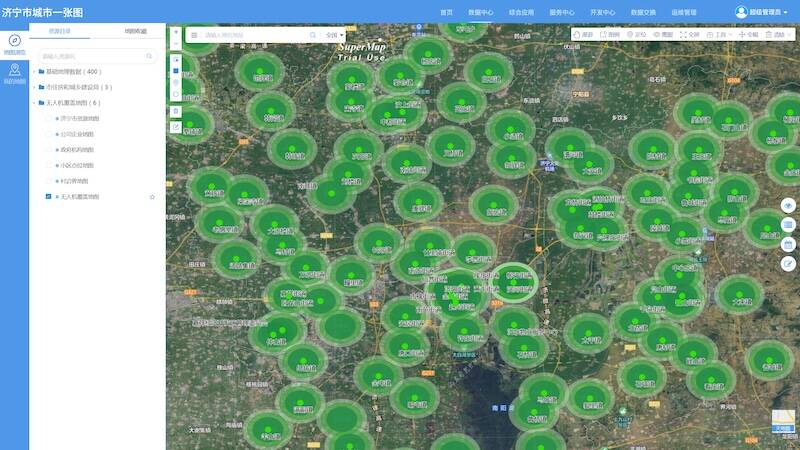Click the highlighted light-ringed coverage circle on map
This screenshot has height=450, width=800.
coord(514,282)
